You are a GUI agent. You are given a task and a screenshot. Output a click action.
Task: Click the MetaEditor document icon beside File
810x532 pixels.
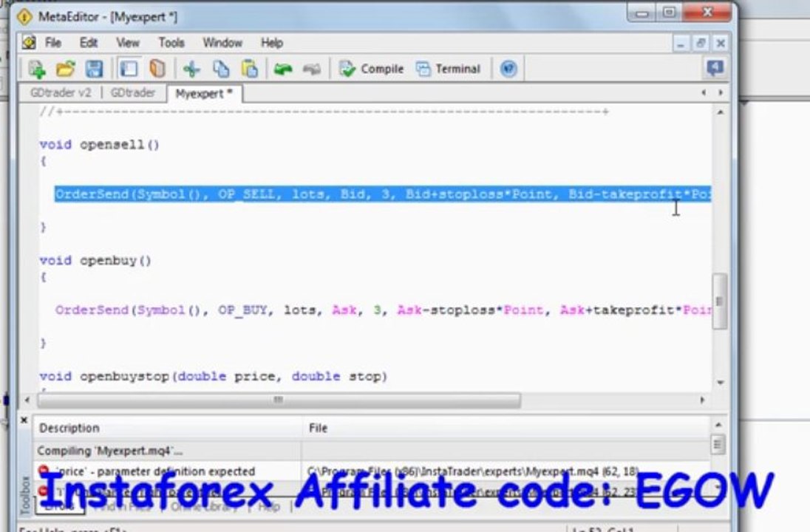29,42
